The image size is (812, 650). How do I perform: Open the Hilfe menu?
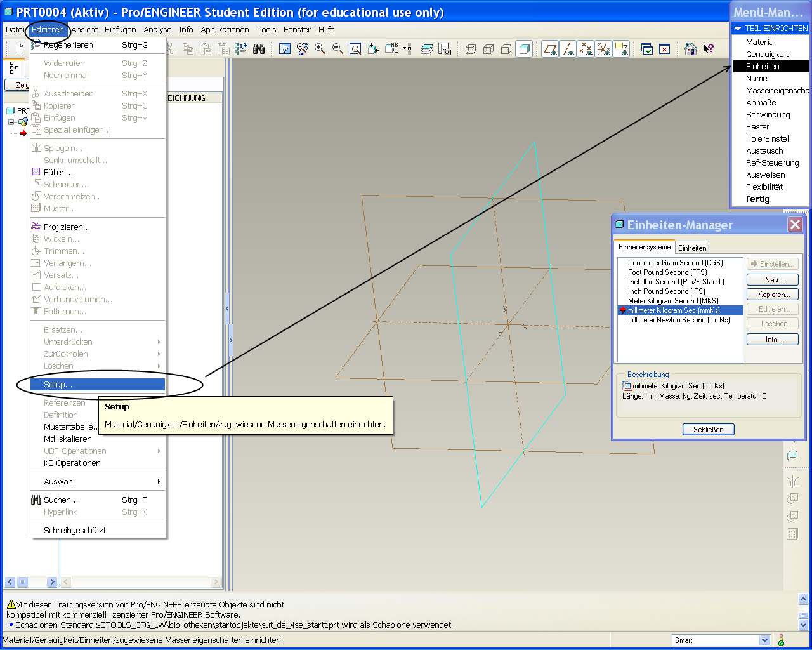click(327, 29)
